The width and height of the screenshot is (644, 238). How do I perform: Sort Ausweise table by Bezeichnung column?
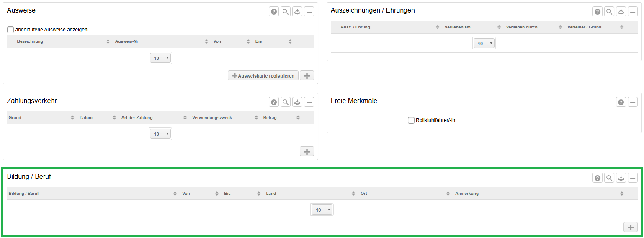coord(30,41)
